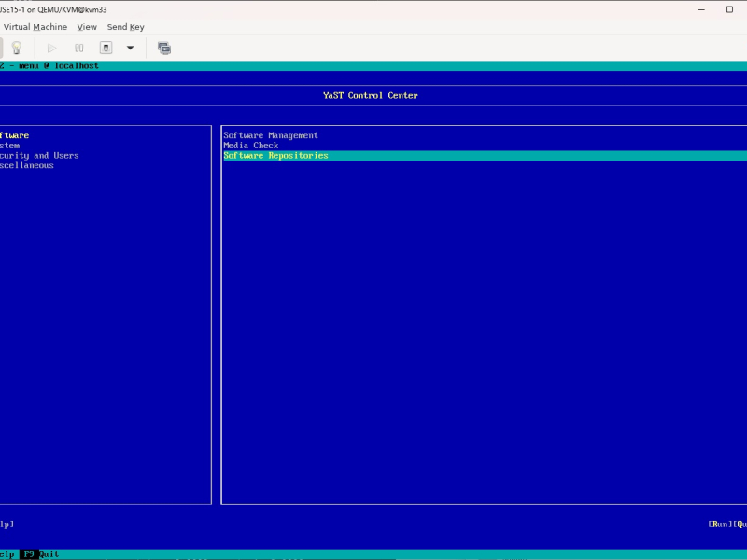
Task: Power on the VM with play icon
Action: point(52,49)
